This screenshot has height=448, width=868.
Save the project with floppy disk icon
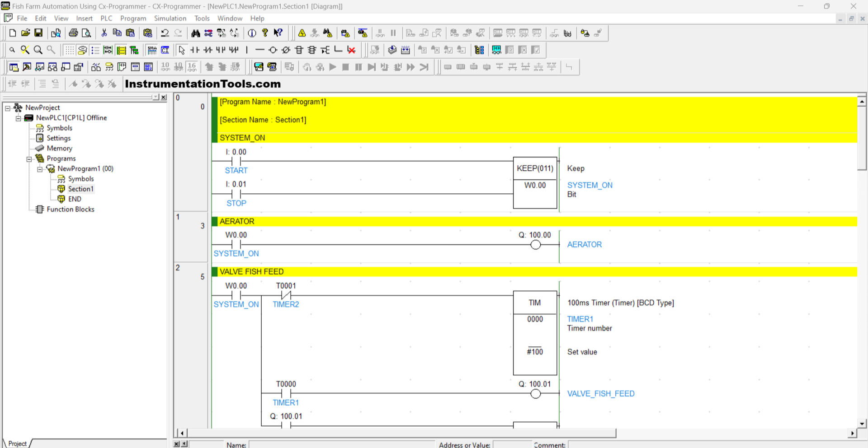coord(39,33)
